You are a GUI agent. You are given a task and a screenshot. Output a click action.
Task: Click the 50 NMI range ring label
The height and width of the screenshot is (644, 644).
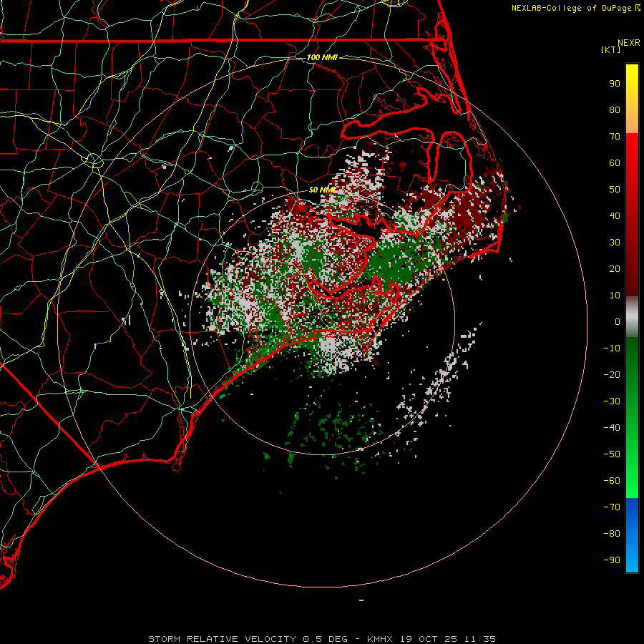pos(322,190)
